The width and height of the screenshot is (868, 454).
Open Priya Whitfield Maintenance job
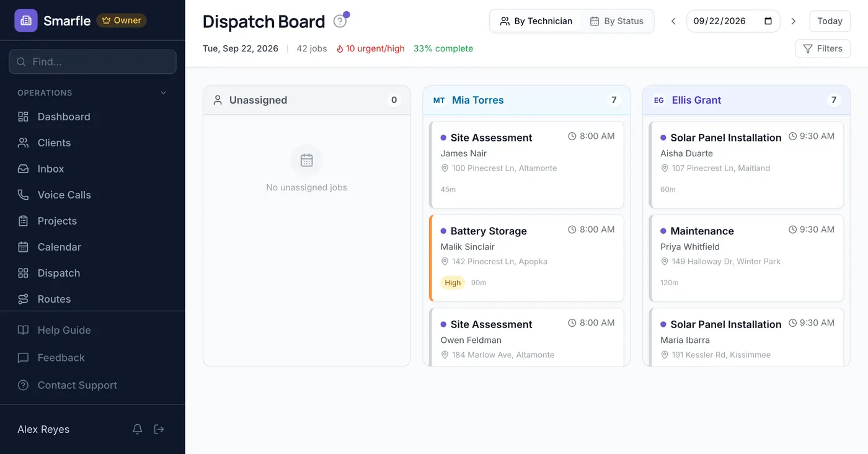[746, 258]
